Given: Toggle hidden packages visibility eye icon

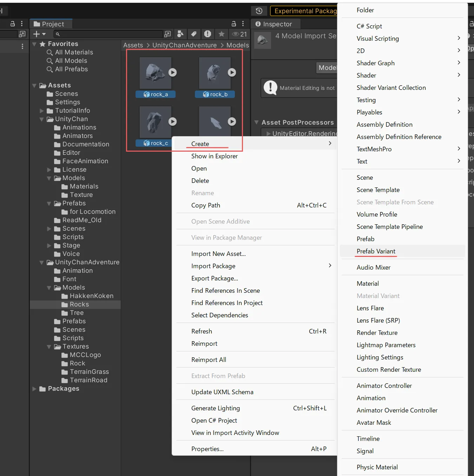Looking at the screenshot, I should [x=239, y=34].
